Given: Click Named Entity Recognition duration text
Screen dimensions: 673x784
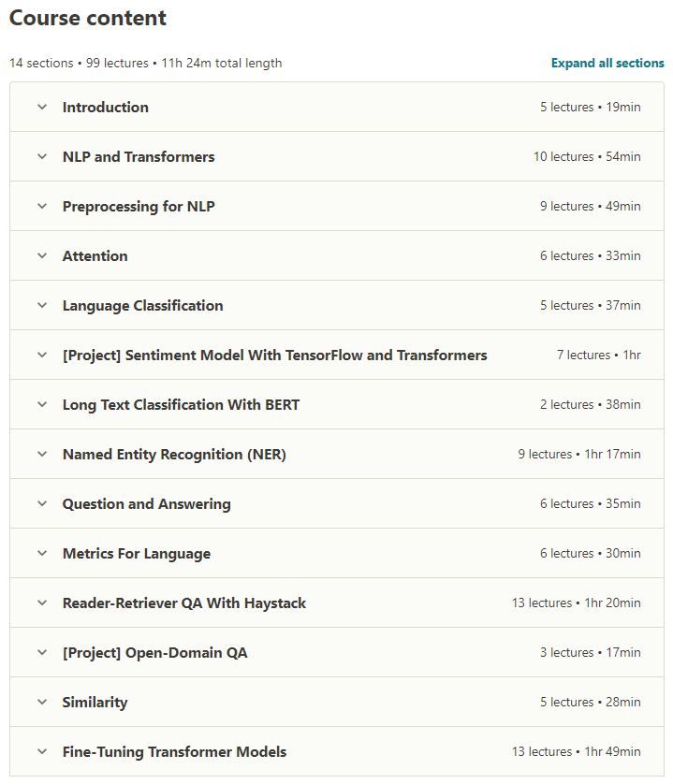Looking at the screenshot, I should point(612,454).
